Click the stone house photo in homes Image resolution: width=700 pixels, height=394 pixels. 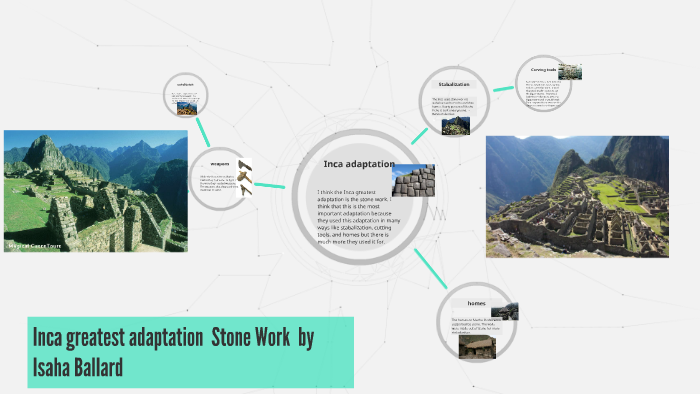tap(477, 347)
